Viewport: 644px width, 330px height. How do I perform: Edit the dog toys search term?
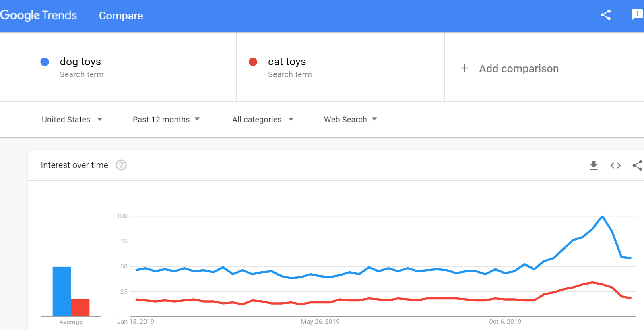click(80, 62)
